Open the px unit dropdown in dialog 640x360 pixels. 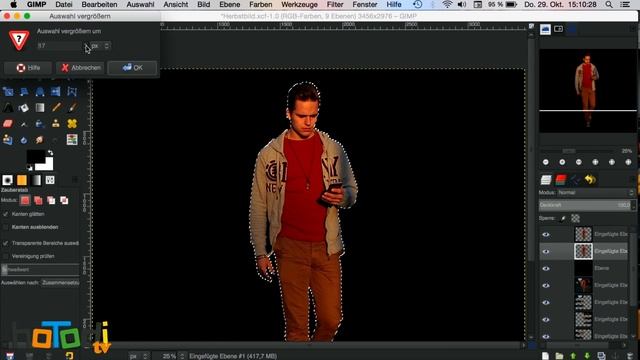tap(100, 46)
